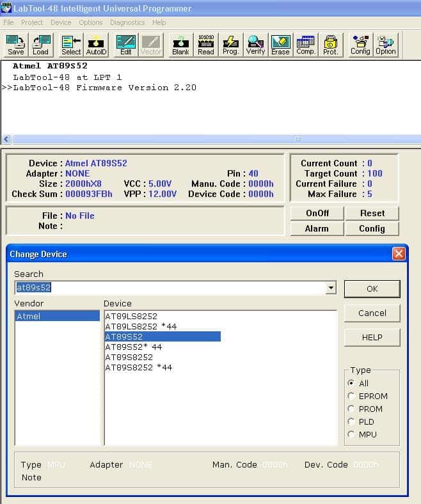
Task: Click the Prot. protect toolbar icon
Action: (330, 45)
